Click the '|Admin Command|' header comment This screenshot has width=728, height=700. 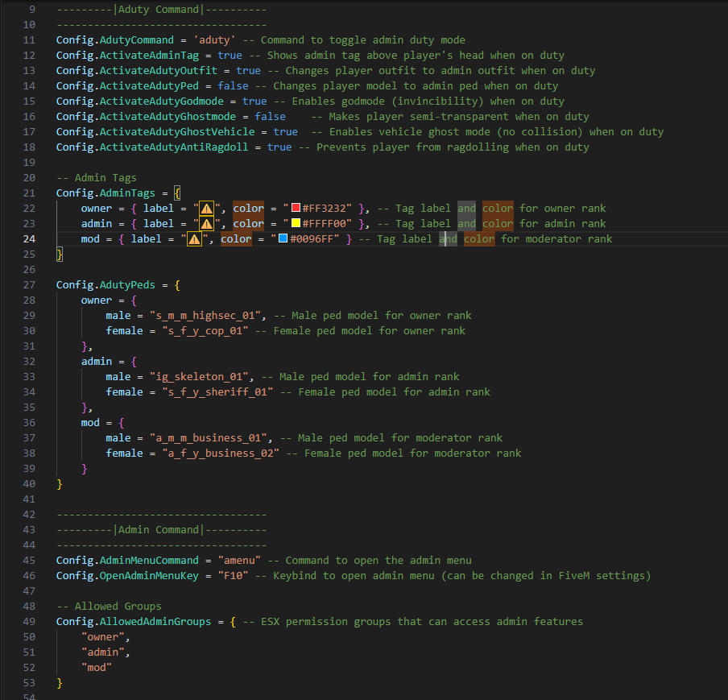159,529
